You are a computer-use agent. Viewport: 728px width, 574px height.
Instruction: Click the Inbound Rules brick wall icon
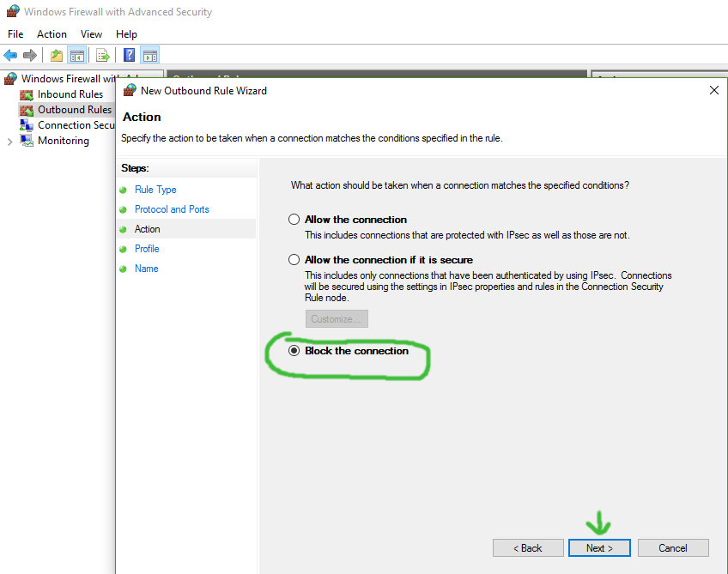click(27, 94)
